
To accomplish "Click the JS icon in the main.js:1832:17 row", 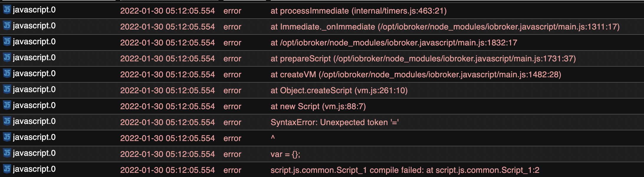I will tap(7, 42).
